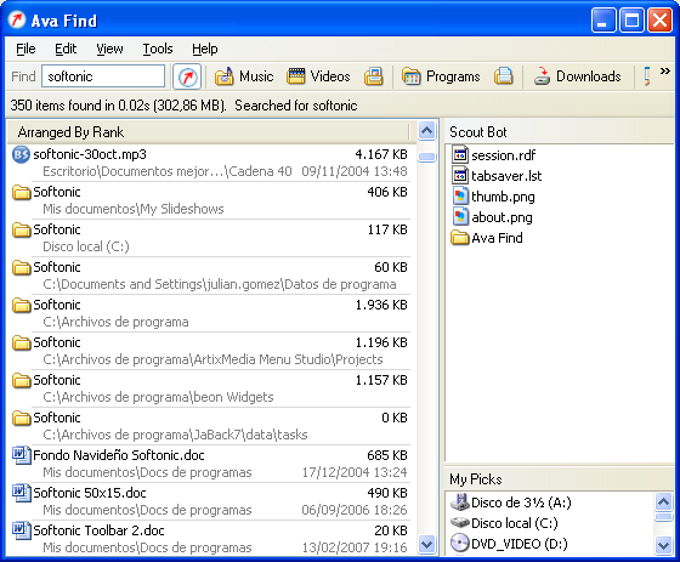Viewport: 680px width, 562px height.
Task: Click path C:\Archivos de programa\beon Widgets
Action: point(158,397)
